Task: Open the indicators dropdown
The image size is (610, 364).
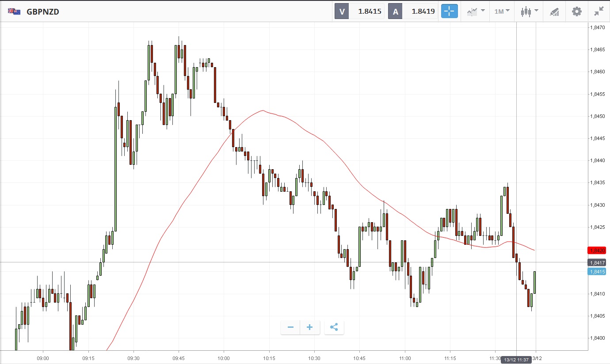Action: 476,11
